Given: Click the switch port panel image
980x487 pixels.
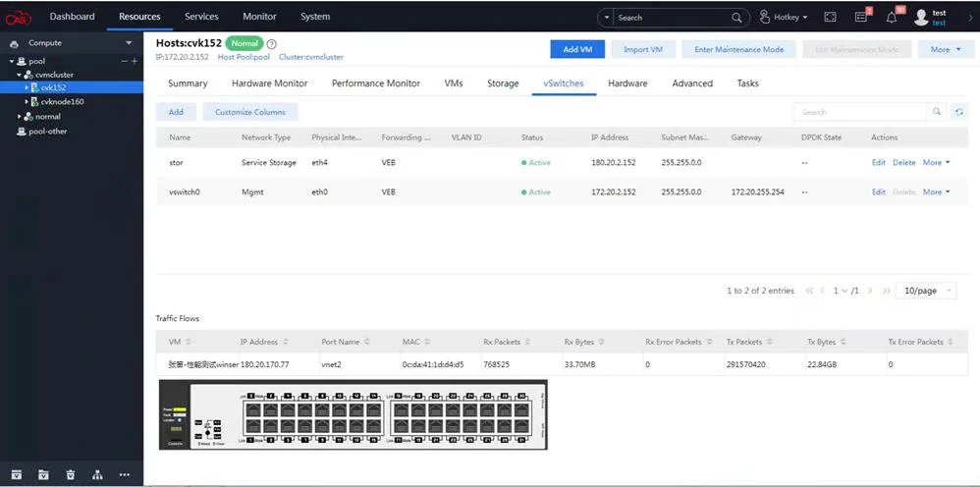Looking at the screenshot, I should (353, 414).
